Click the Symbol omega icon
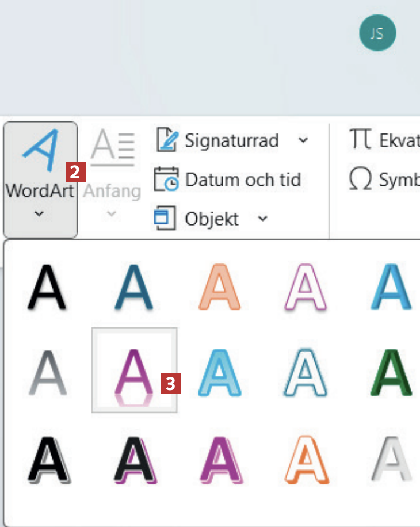This screenshot has width=420, height=527. point(360,180)
